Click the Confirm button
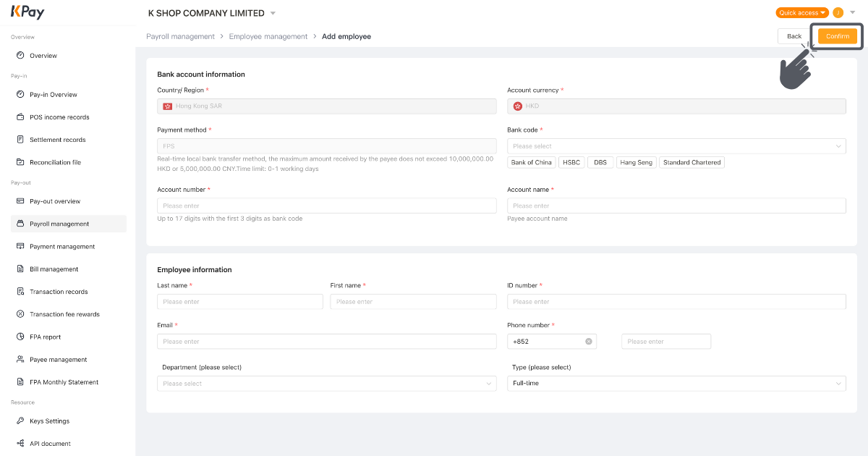Viewport: 868px width, 456px height. pos(837,35)
